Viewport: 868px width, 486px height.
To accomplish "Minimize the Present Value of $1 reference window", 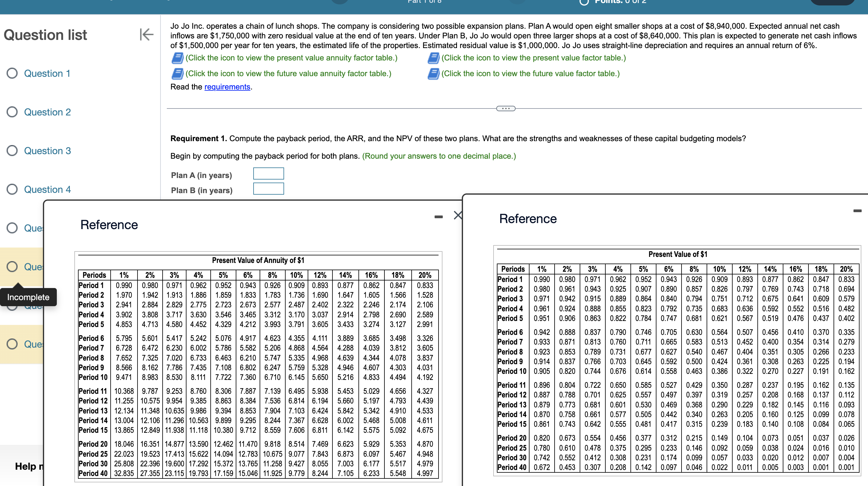I will [857, 211].
